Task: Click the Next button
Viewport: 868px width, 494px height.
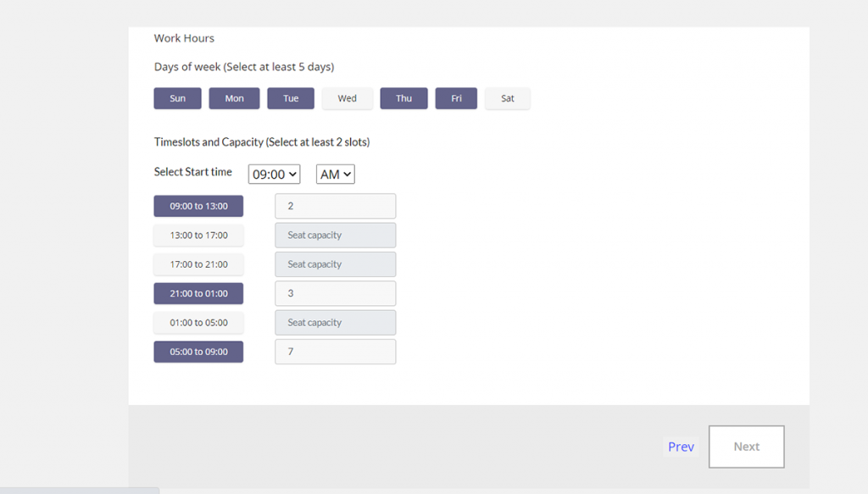Action: (746, 447)
